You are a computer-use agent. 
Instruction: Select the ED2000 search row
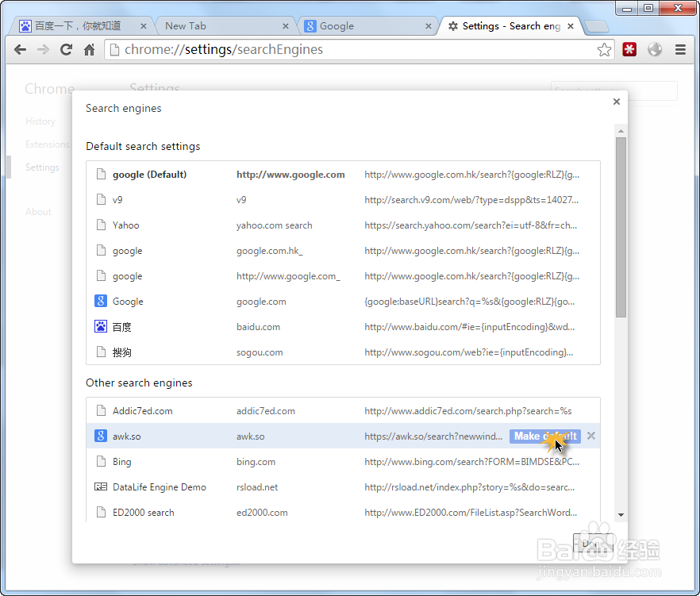pyautogui.click(x=343, y=513)
